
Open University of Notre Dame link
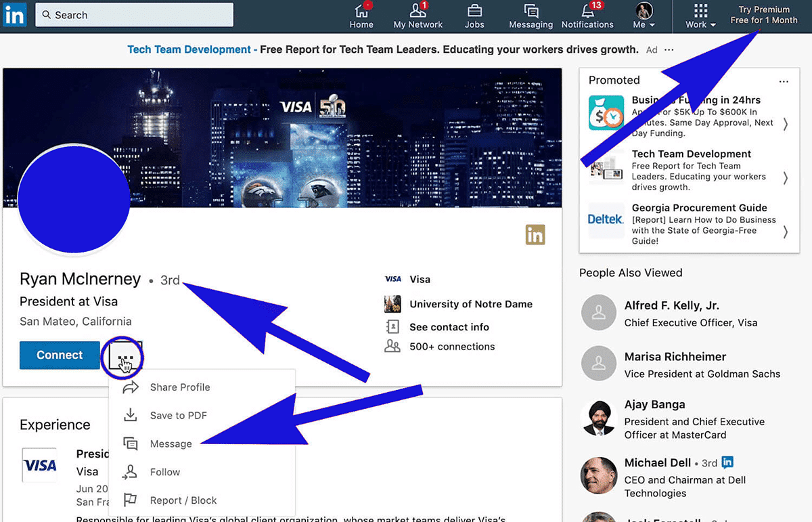click(471, 304)
